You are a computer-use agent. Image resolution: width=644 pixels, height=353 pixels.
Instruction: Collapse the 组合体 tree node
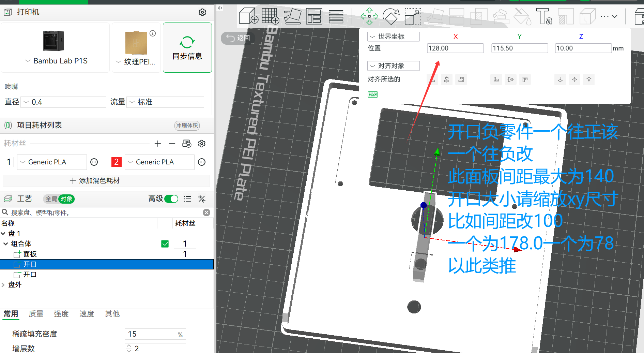(x=6, y=244)
